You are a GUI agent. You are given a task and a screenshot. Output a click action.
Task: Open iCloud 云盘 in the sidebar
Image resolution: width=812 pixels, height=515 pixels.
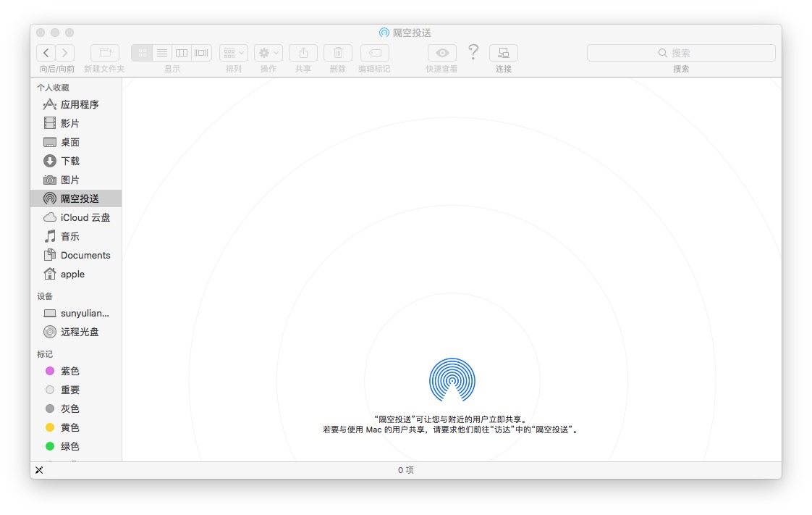tap(85, 217)
